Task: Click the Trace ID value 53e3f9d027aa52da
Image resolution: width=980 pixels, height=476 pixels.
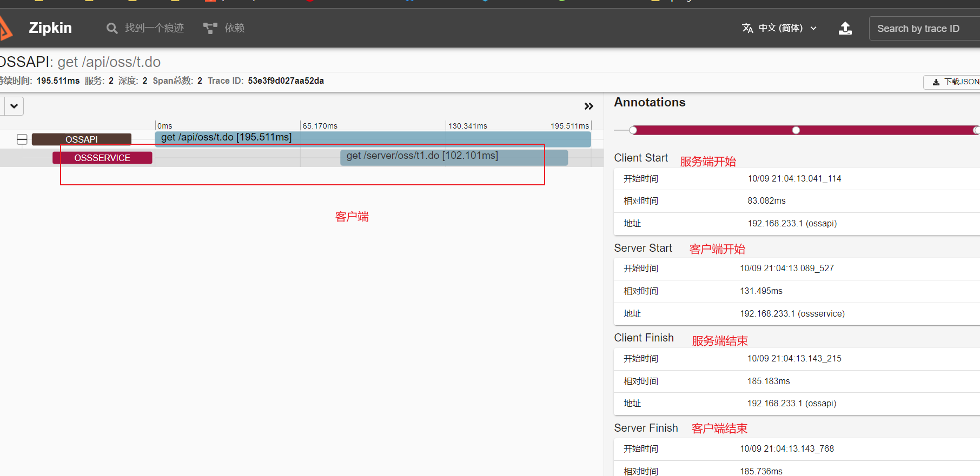Action: pos(286,81)
